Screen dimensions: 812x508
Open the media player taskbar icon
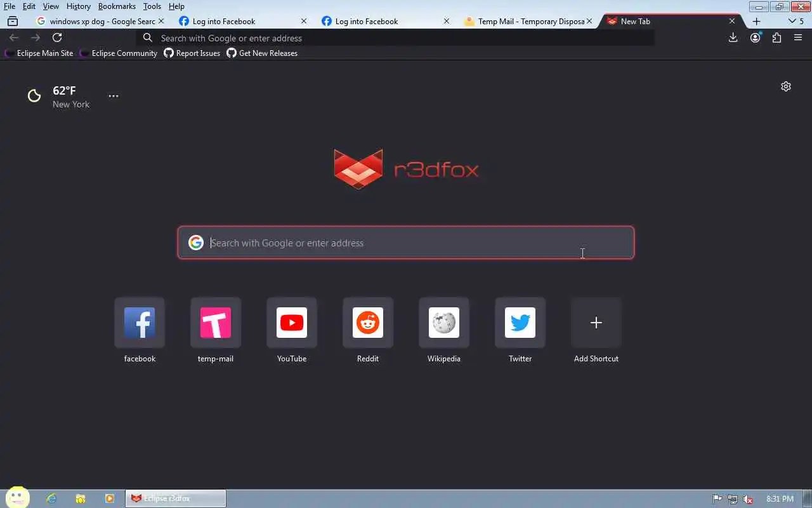(110, 498)
